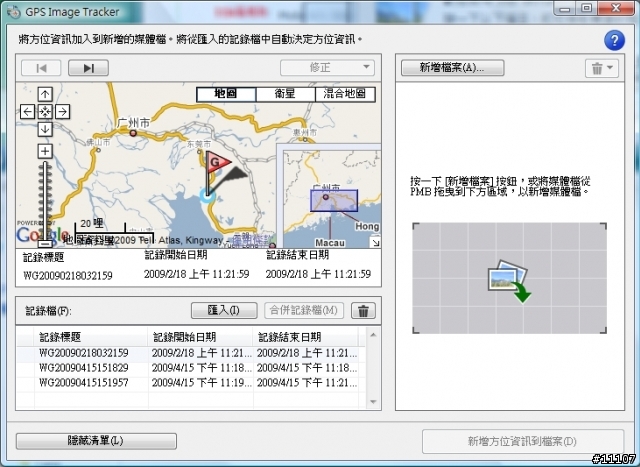The image size is (640, 467).
Task: Jump to the previous record point
Action: pyautogui.click(x=41, y=68)
